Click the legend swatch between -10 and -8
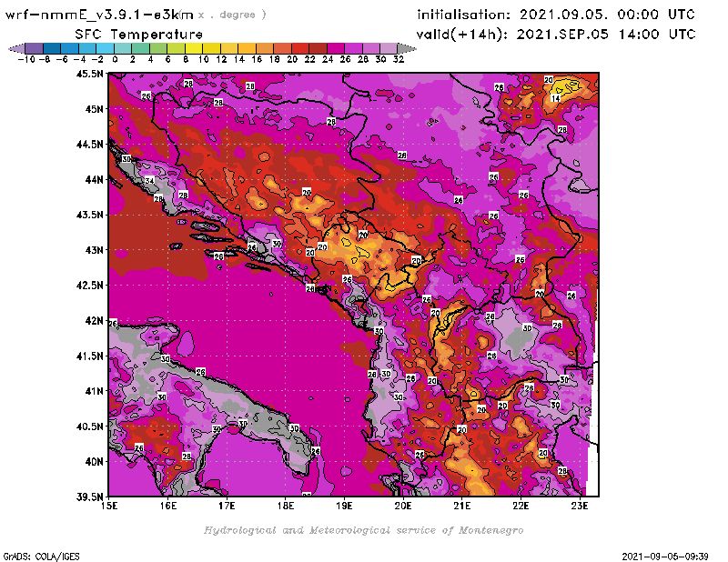This screenshot has height=562, width=728. [35, 48]
